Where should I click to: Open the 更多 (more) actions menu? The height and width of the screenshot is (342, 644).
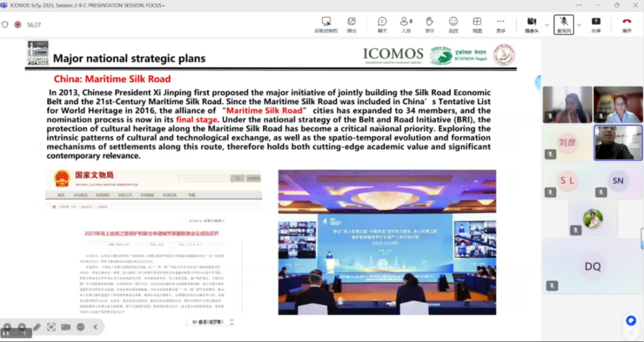pos(501,24)
